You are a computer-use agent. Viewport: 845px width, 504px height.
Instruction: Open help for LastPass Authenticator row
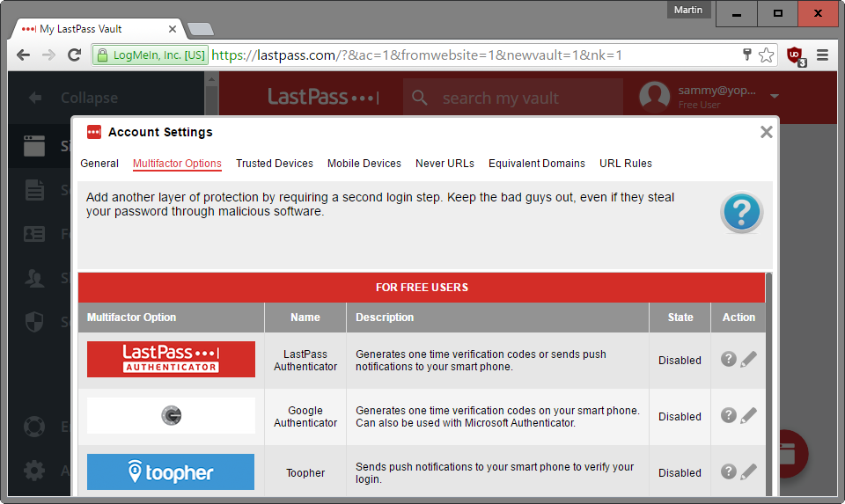click(x=729, y=359)
